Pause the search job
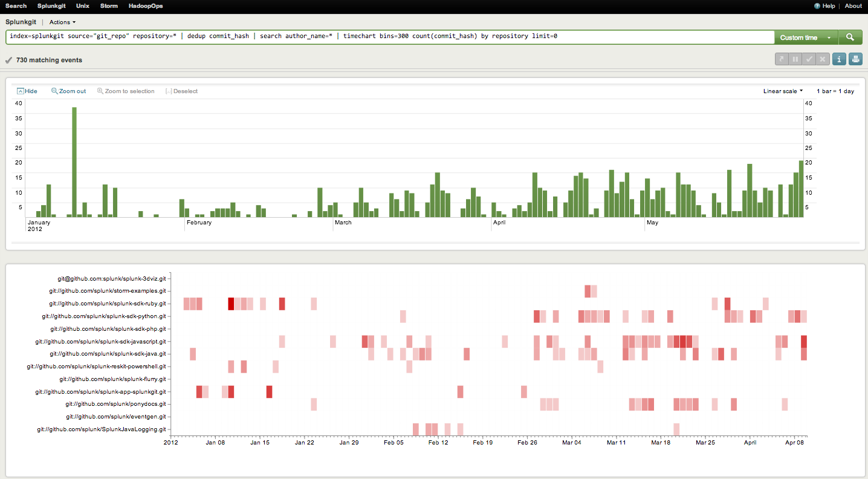The image size is (868, 479). point(795,59)
